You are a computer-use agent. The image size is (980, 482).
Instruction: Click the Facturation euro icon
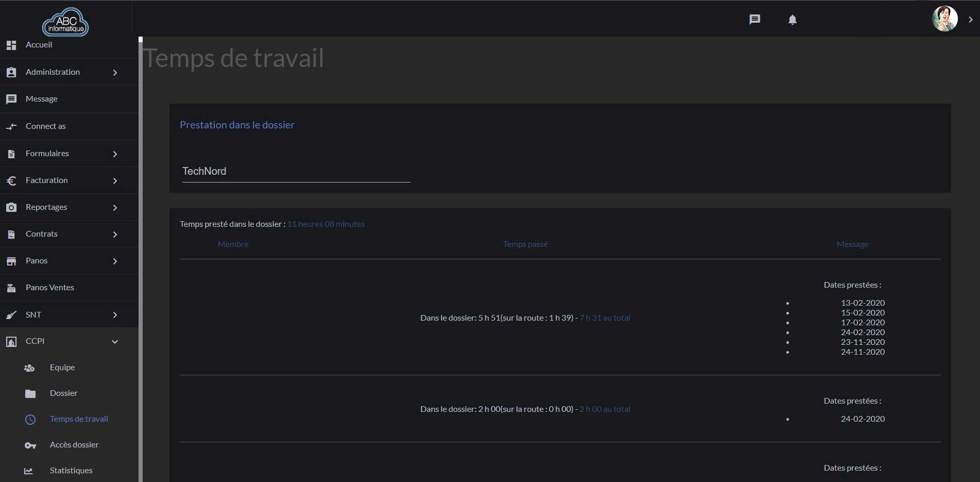coord(11,180)
